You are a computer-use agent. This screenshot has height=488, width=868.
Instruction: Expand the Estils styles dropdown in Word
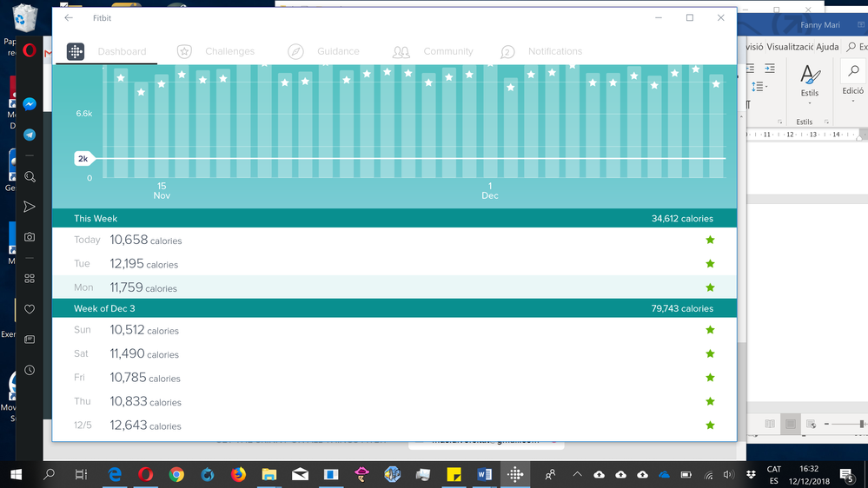click(809, 82)
